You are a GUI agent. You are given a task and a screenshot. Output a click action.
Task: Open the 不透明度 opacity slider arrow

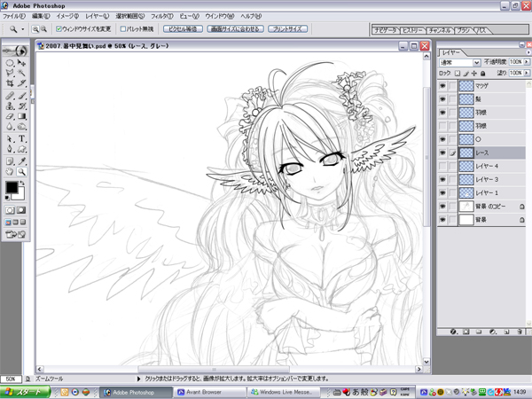coord(526,62)
